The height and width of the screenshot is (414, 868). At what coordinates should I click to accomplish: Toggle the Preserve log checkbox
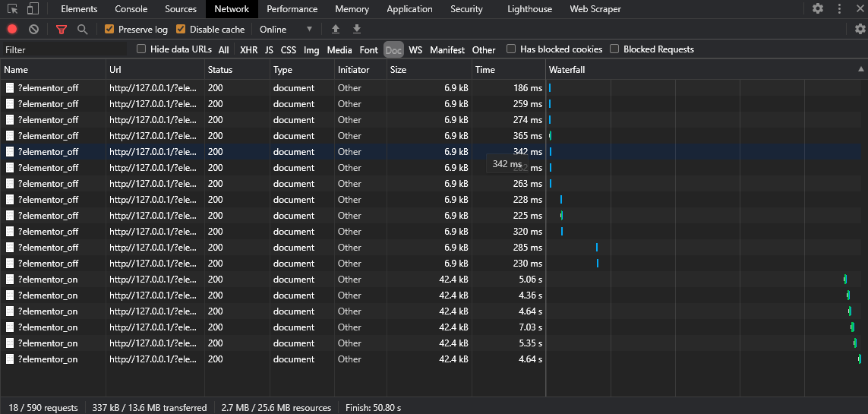tap(109, 29)
